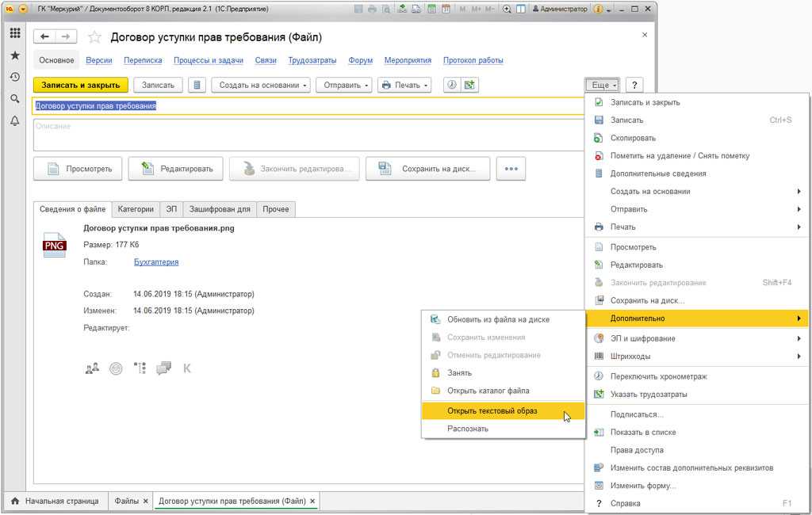Image resolution: width=812 pixels, height=515 pixels.
Task: Click the notifications bell icon
Action: point(14,120)
